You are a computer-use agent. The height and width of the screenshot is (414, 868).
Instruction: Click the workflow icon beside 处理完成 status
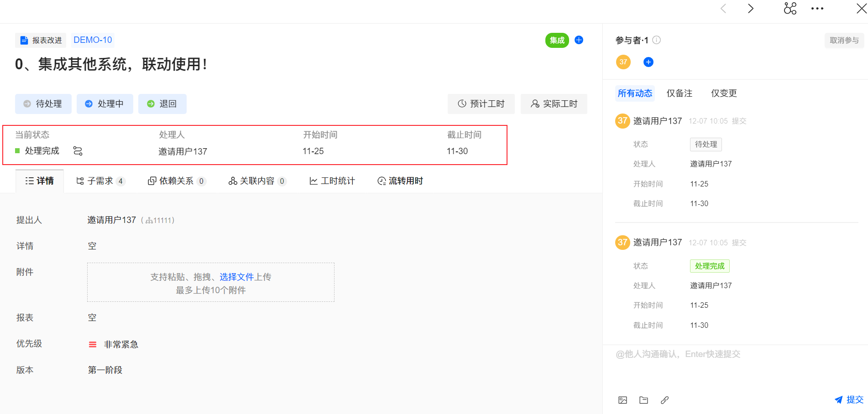[x=78, y=151]
